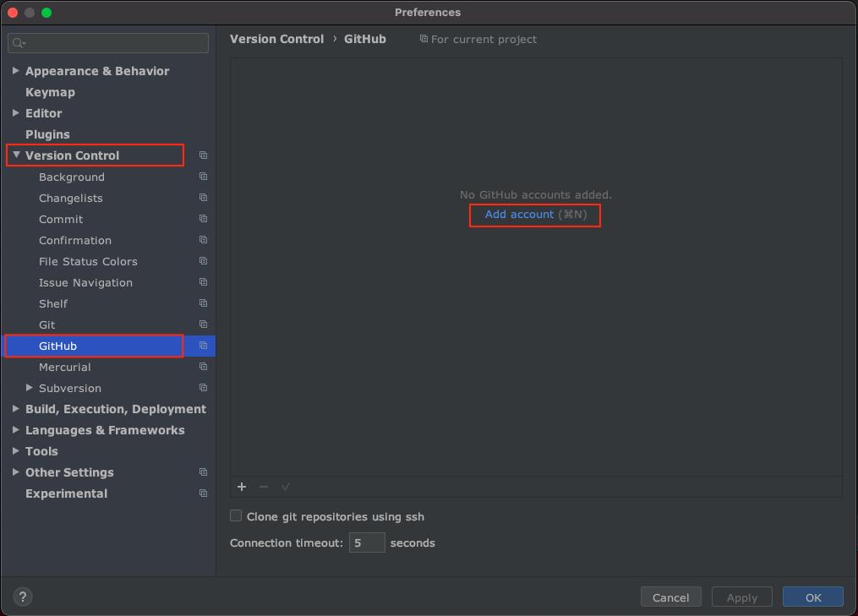Click project-level icon beside Shelf row
The image size is (858, 616).
(x=203, y=303)
